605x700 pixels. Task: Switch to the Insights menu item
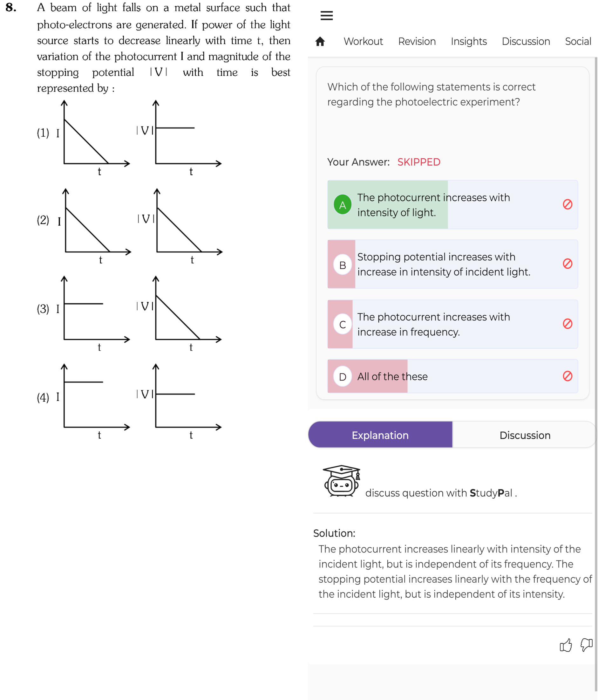[x=469, y=41]
